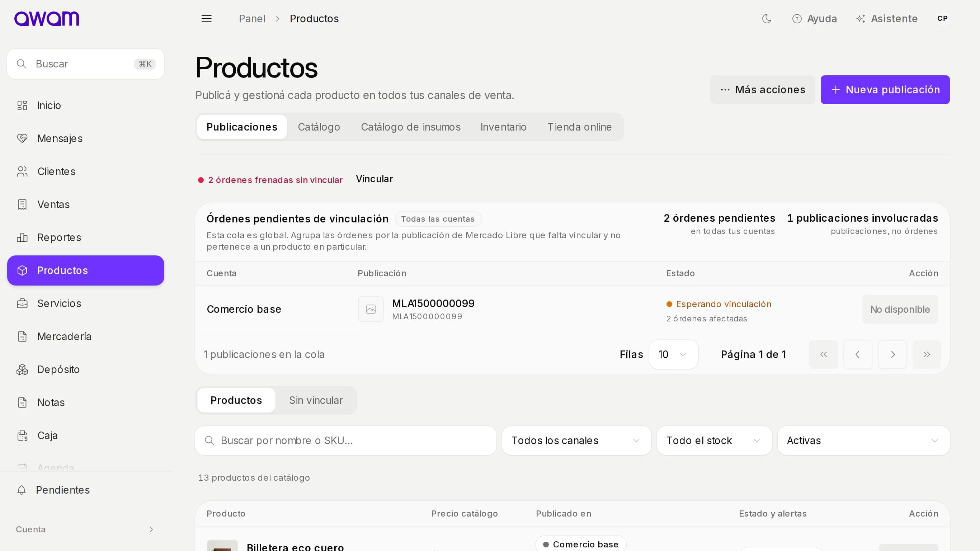Go to next page in queue pagination

coord(892,355)
